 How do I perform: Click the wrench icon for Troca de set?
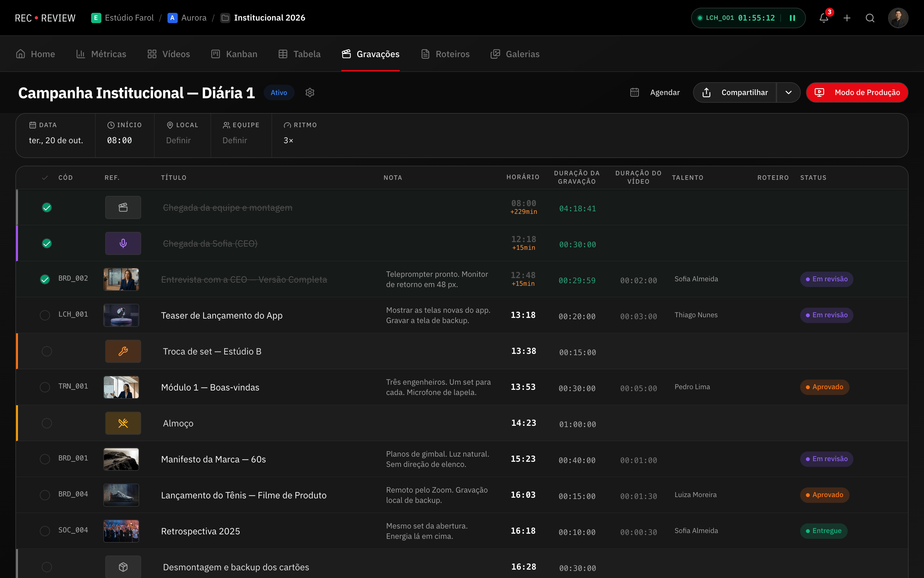(x=123, y=351)
